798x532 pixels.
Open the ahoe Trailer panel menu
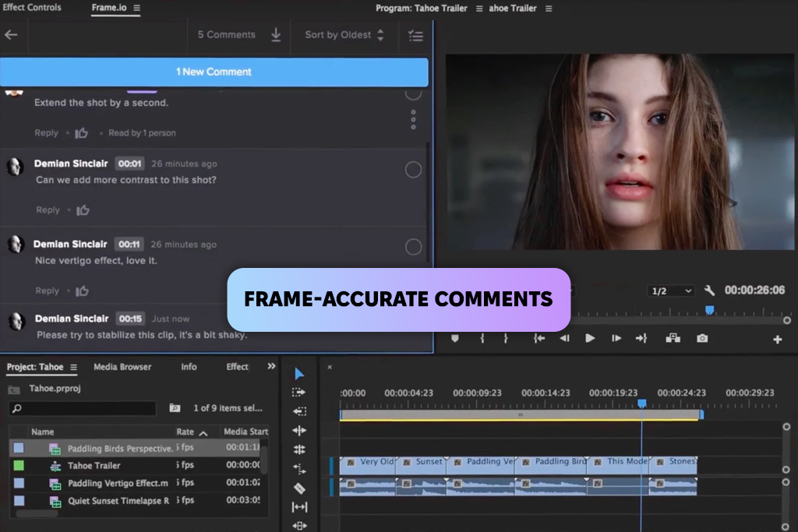pyautogui.click(x=549, y=9)
